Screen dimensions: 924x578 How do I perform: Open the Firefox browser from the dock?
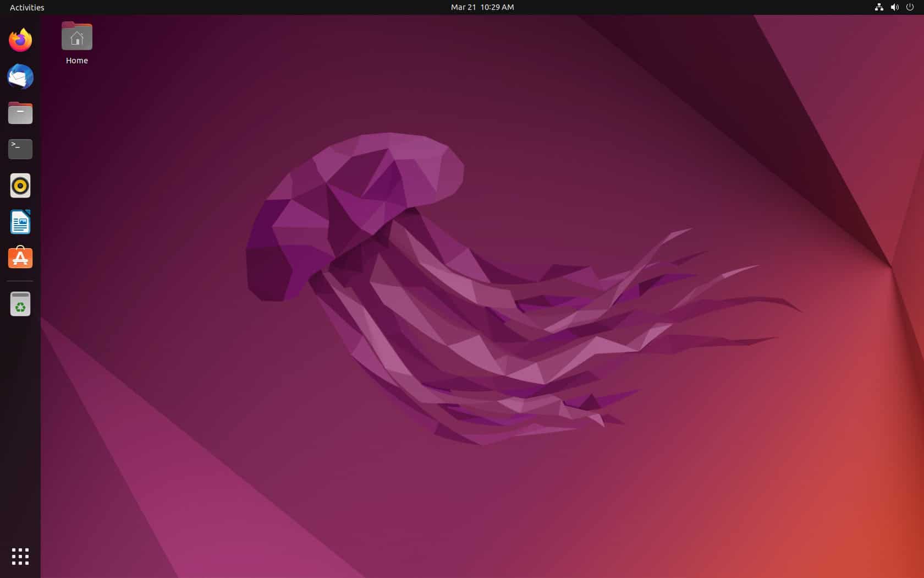(20, 40)
